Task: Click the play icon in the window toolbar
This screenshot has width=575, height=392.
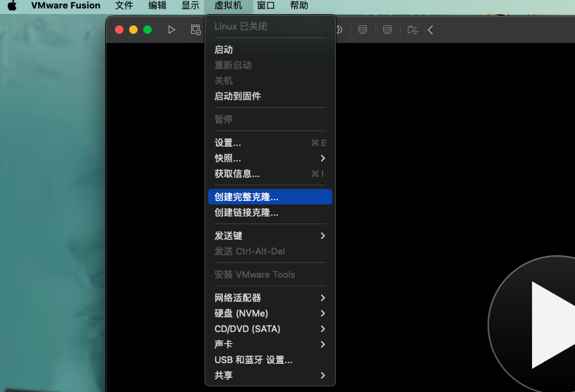Action: click(x=171, y=30)
